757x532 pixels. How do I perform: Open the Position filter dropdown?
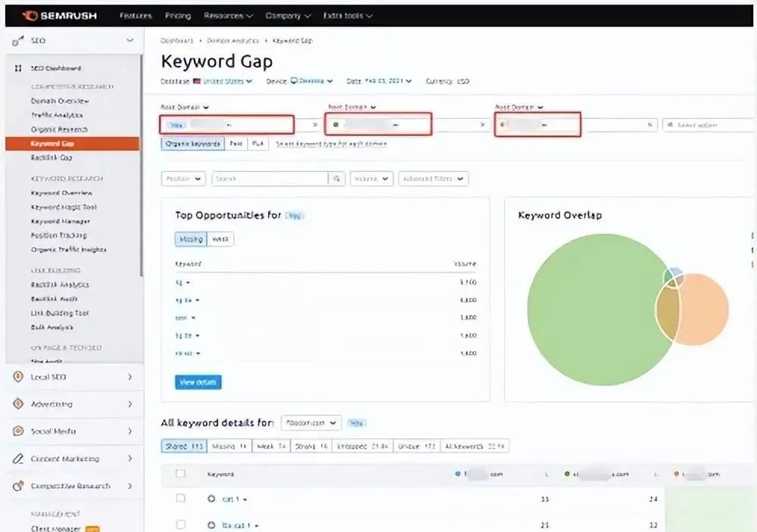click(x=183, y=179)
